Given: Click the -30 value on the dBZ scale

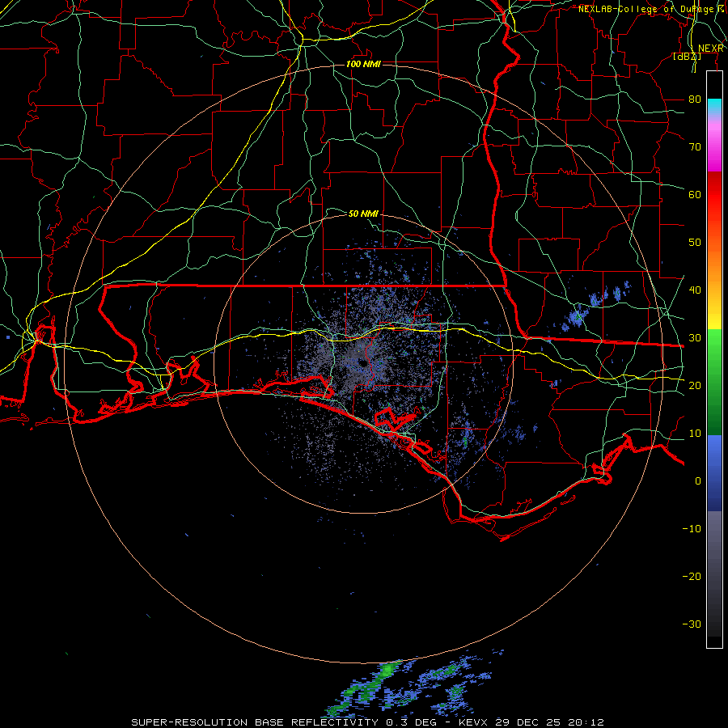Looking at the screenshot, I should (692, 624).
